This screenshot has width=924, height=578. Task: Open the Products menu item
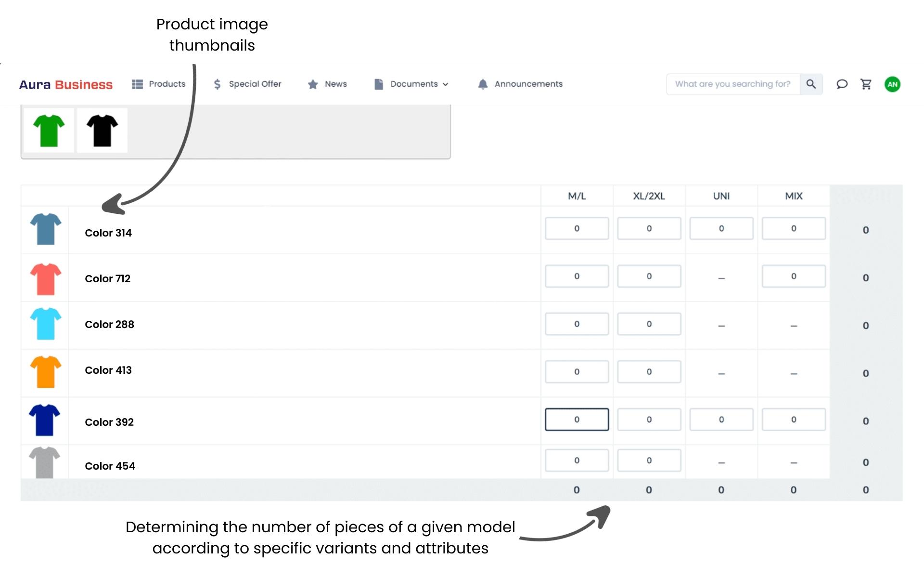[167, 84]
